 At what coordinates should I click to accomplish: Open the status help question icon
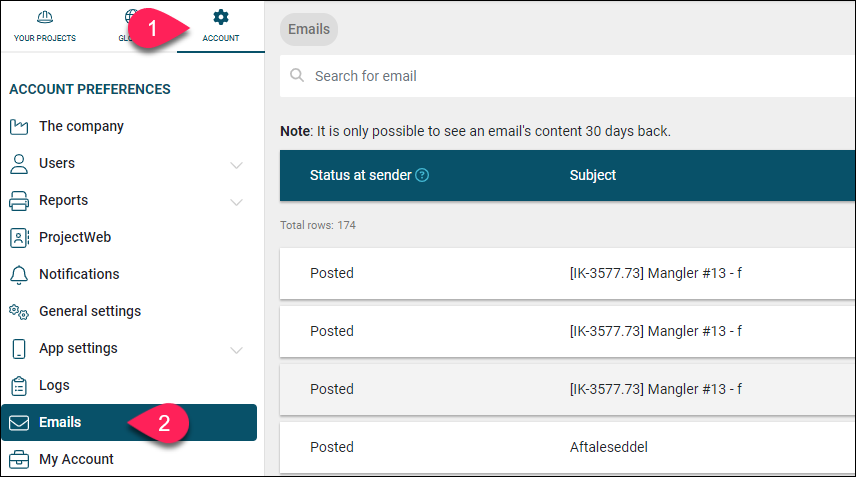coord(422,175)
